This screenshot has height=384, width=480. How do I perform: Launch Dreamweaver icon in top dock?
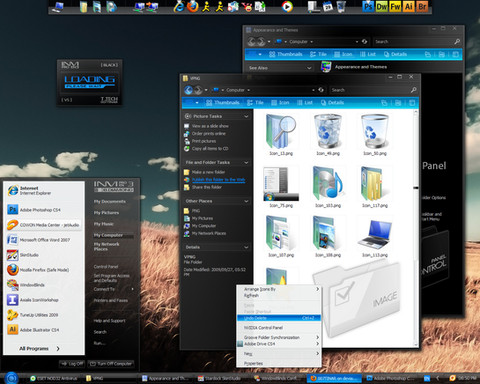point(381,6)
